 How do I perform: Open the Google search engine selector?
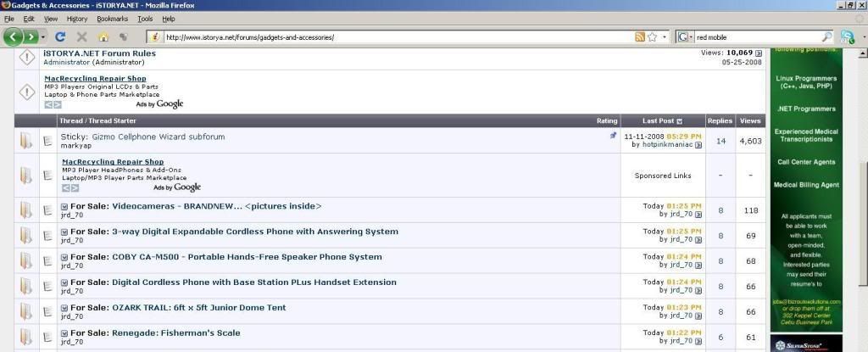coord(685,37)
